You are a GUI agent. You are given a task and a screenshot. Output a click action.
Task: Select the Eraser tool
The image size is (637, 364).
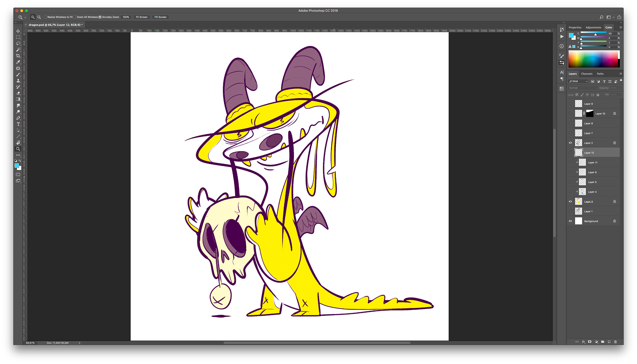[18, 93]
